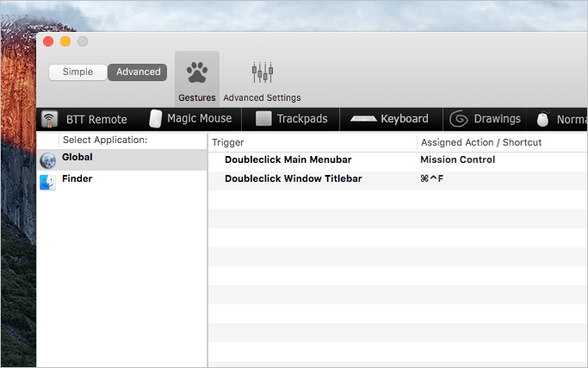Switch to Simple mode

77,72
